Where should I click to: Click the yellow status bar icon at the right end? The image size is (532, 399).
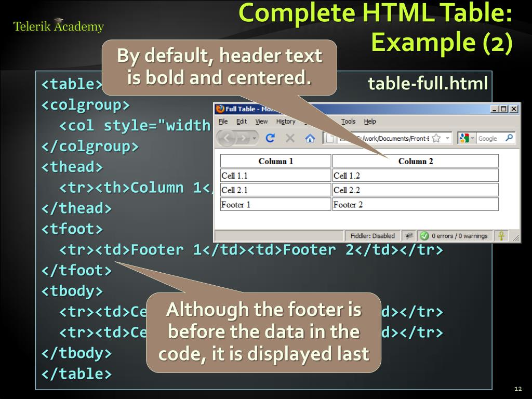(x=501, y=236)
